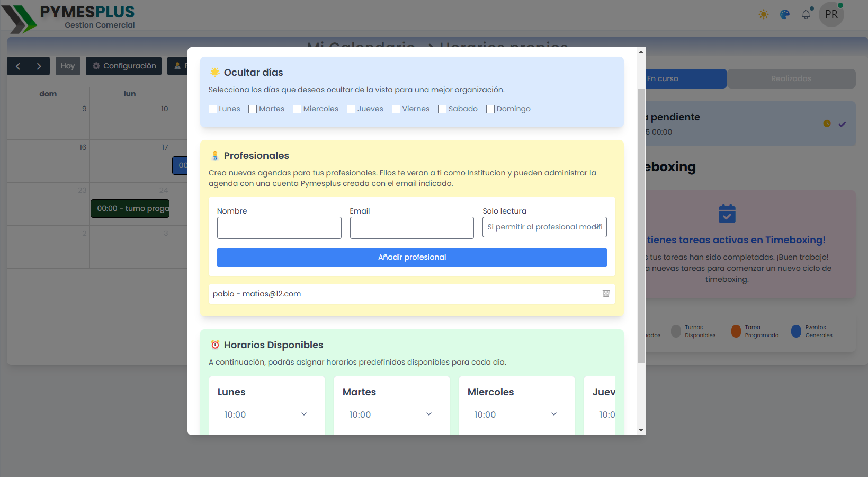The width and height of the screenshot is (868, 477).
Task: Click the PymesPlus logo arrow icon
Action: [20, 17]
